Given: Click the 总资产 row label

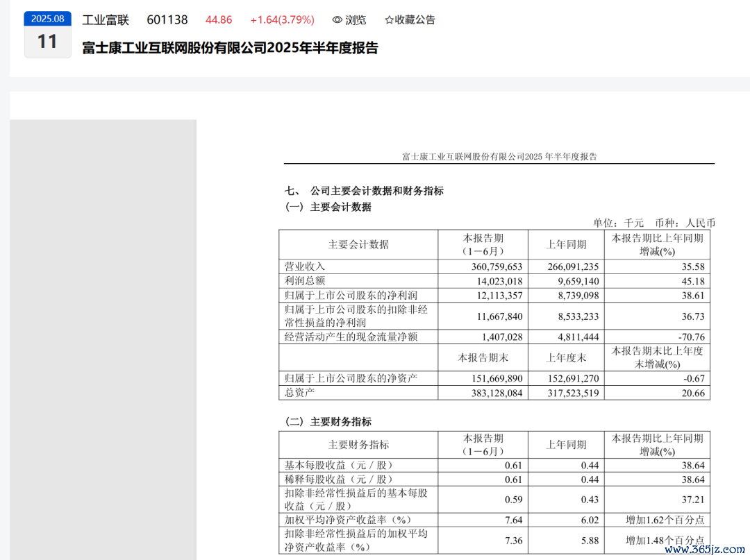Looking at the screenshot, I should (299, 393).
